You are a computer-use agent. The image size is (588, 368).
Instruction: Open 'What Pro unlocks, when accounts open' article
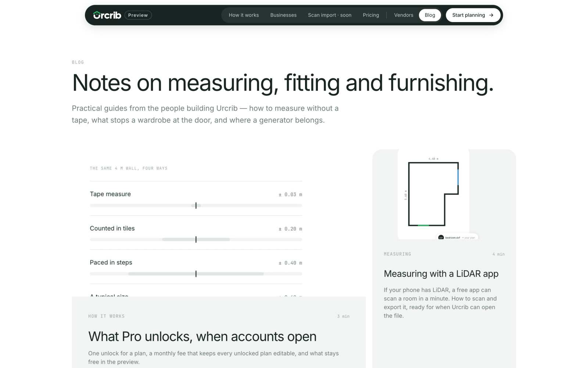click(x=202, y=337)
